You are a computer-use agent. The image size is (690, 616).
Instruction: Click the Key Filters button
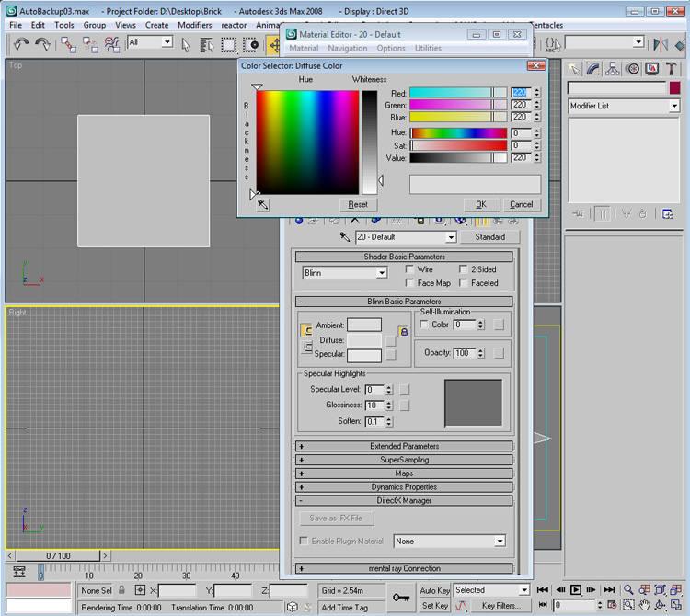[x=500, y=606]
